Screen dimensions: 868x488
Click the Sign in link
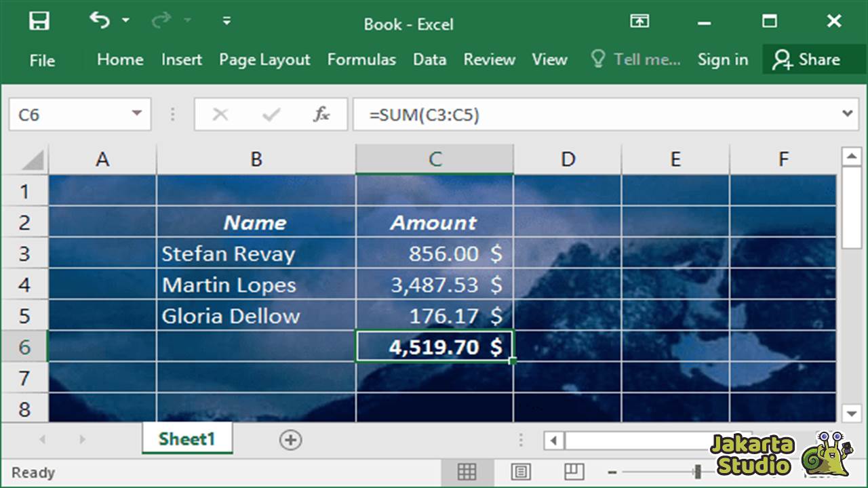click(723, 60)
